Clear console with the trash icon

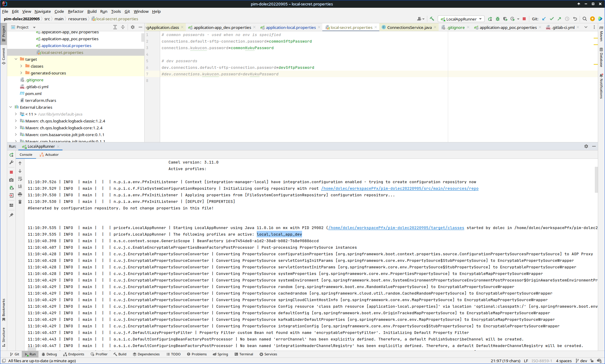point(20,202)
